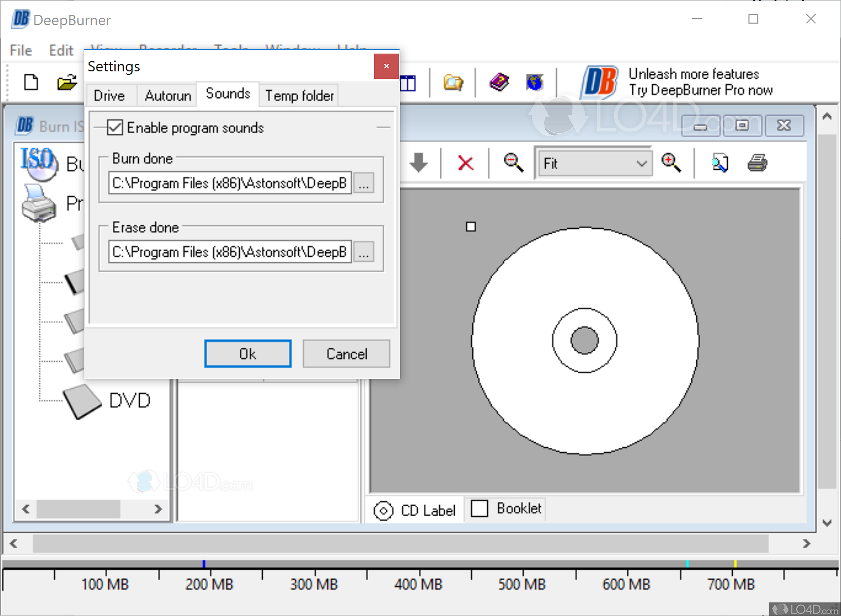Select the CD Label radio button
Image resolution: width=841 pixels, height=616 pixels.
click(x=384, y=510)
